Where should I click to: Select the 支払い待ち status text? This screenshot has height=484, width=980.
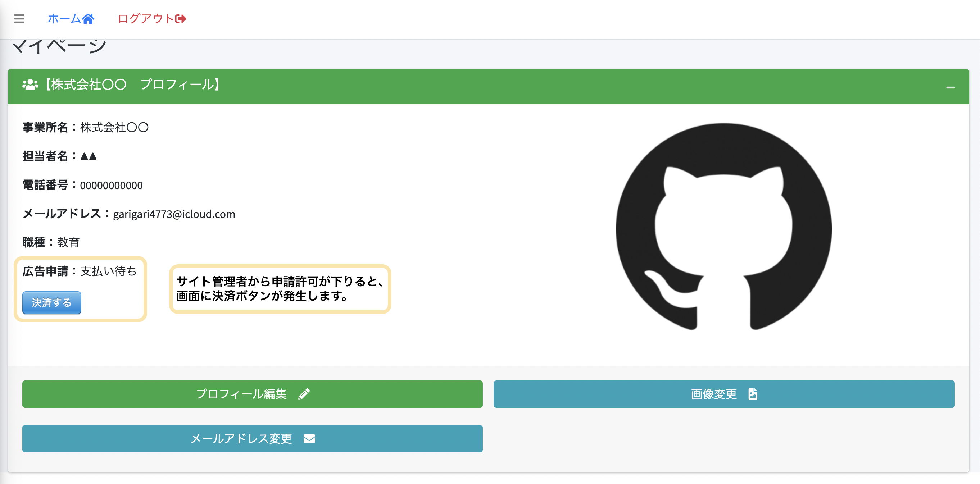pyautogui.click(x=108, y=271)
